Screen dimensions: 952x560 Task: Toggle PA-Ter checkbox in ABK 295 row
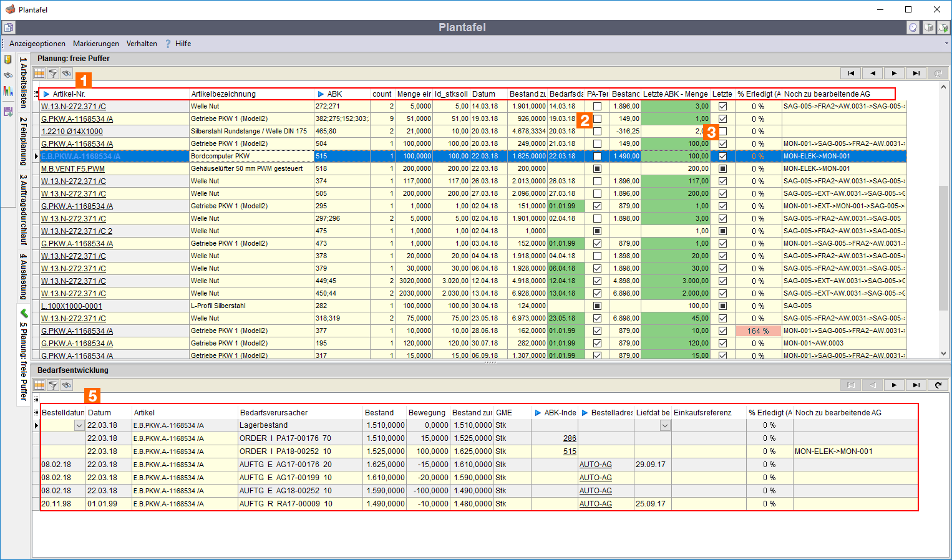[597, 206]
